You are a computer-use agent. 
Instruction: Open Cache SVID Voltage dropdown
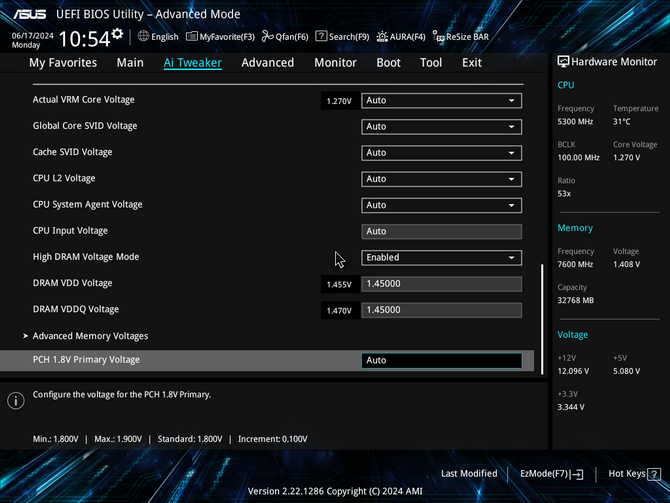click(441, 153)
